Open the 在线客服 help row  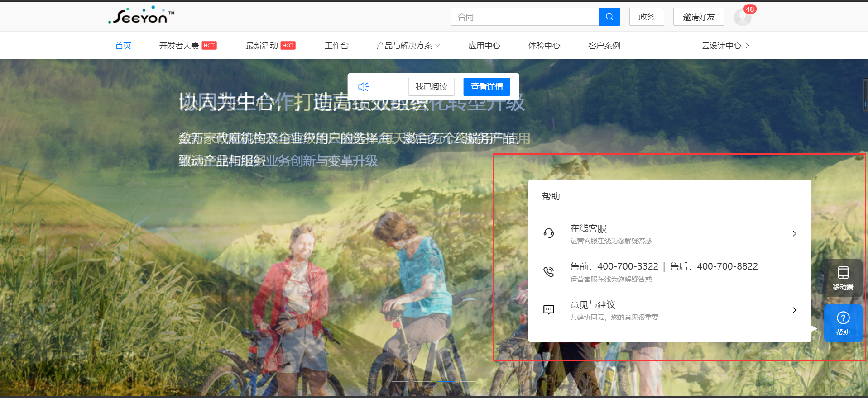point(670,233)
